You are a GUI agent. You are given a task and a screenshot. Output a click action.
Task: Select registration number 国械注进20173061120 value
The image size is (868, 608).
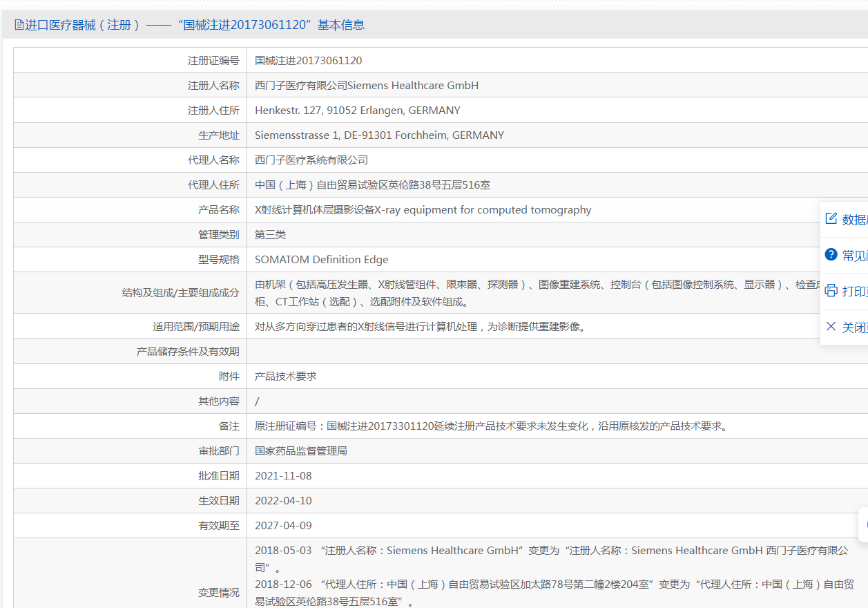click(x=308, y=61)
